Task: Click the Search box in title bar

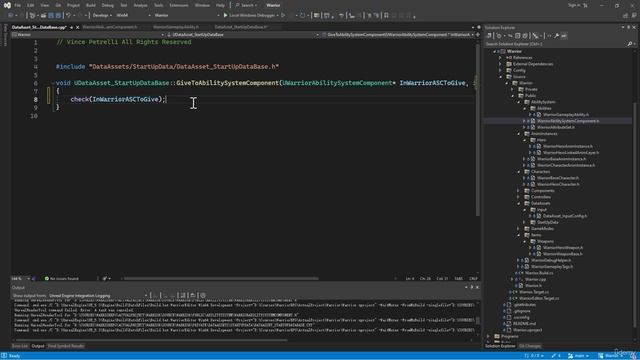Action: (x=246, y=5)
